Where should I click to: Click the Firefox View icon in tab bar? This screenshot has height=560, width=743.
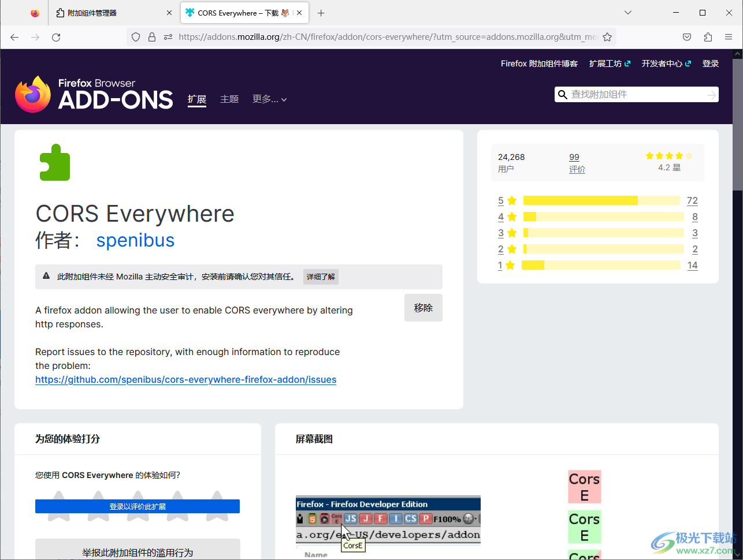click(35, 13)
